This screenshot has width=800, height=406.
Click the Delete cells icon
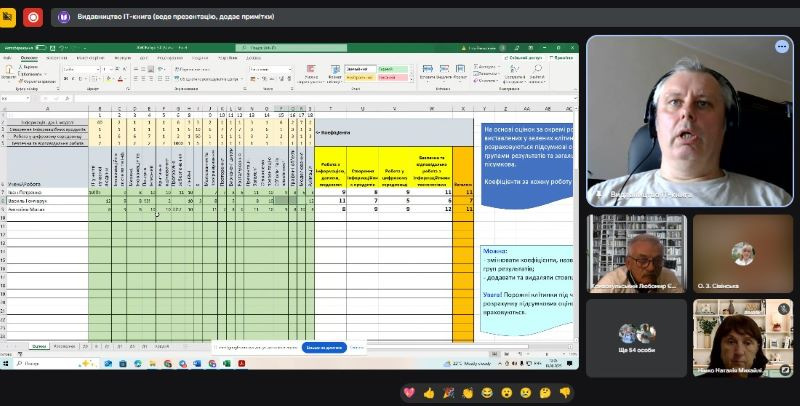tap(444, 69)
